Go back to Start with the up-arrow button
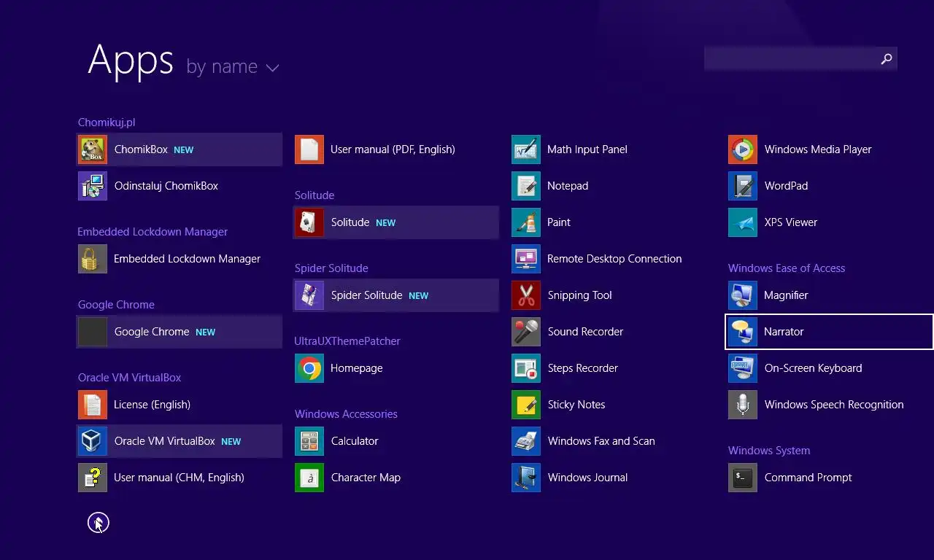The image size is (934, 560). (98, 522)
